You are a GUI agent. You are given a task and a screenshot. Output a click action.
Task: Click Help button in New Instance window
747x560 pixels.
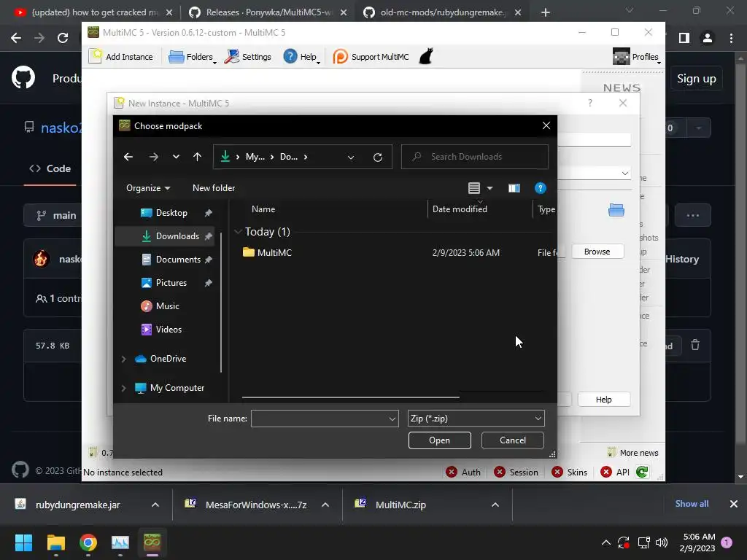[x=603, y=400]
